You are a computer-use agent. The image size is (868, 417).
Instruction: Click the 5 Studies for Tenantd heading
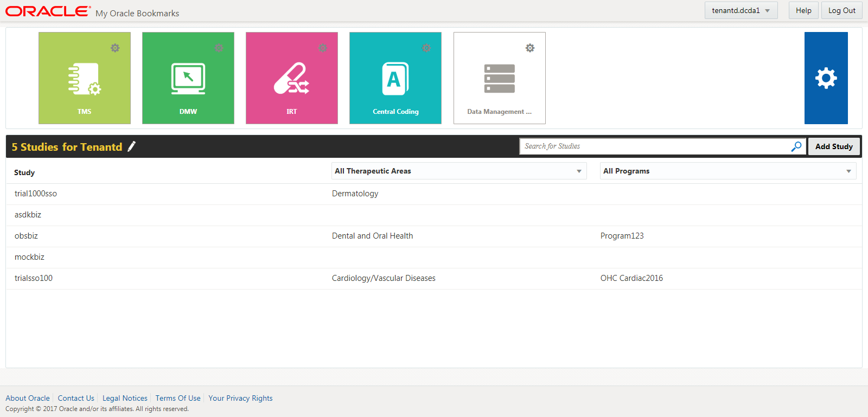coord(67,147)
